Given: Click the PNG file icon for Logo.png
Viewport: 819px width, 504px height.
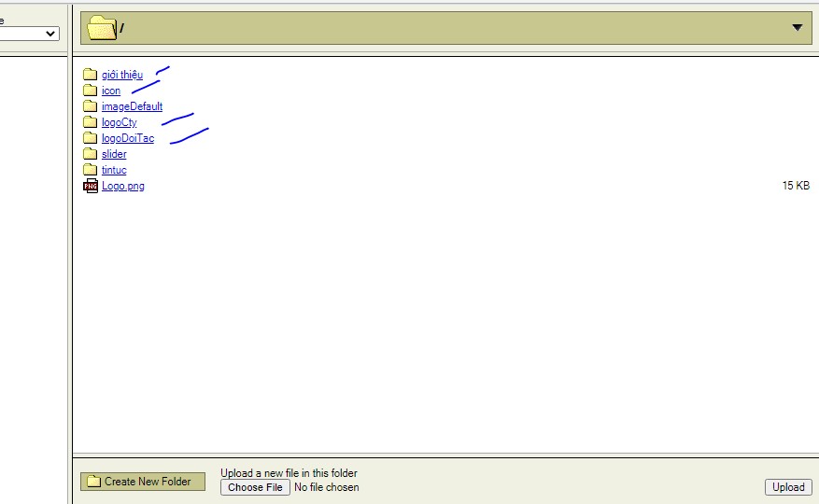Looking at the screenshot, I should pyautogui.click(x=91, y=186).
